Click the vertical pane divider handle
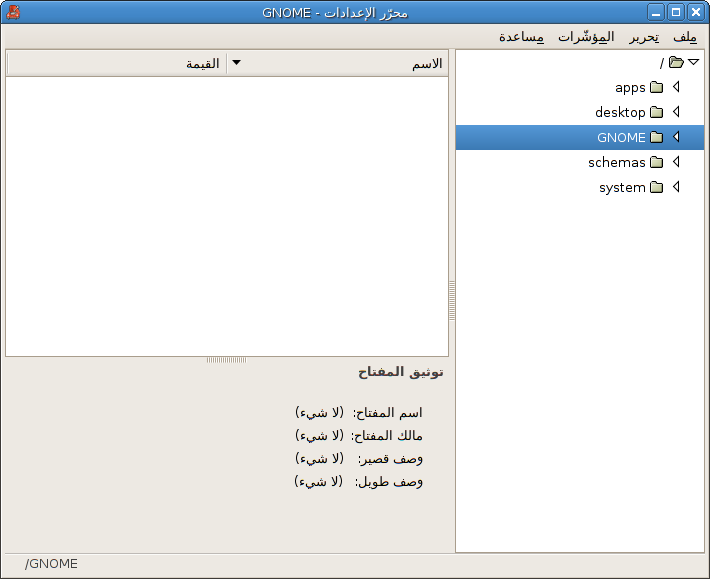710x579 pixels. click(452, 299)
